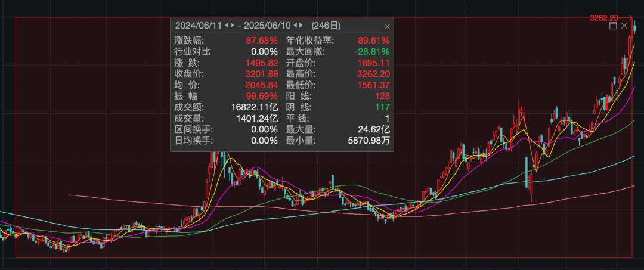Click the (246日) day count label
Image resolution: width=644 pixels, height=270 pixels.
(327, 26)
